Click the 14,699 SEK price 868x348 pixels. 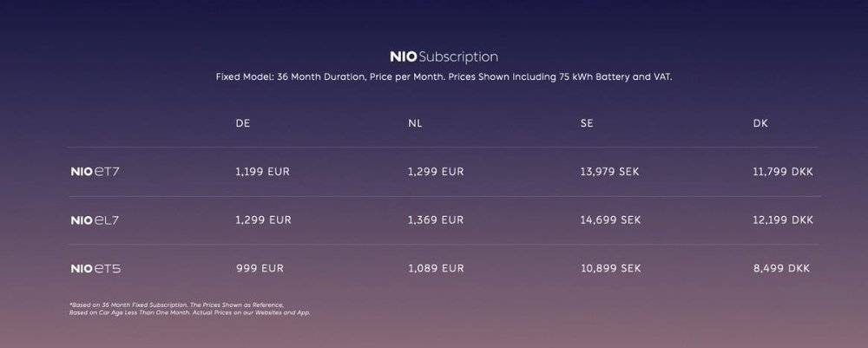(610, 220)
